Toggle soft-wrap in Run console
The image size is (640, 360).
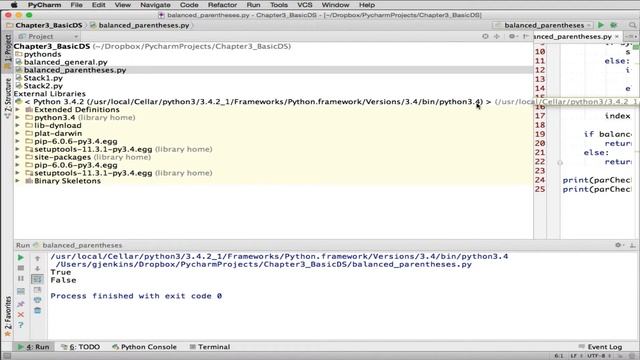[x=37, y=279]
